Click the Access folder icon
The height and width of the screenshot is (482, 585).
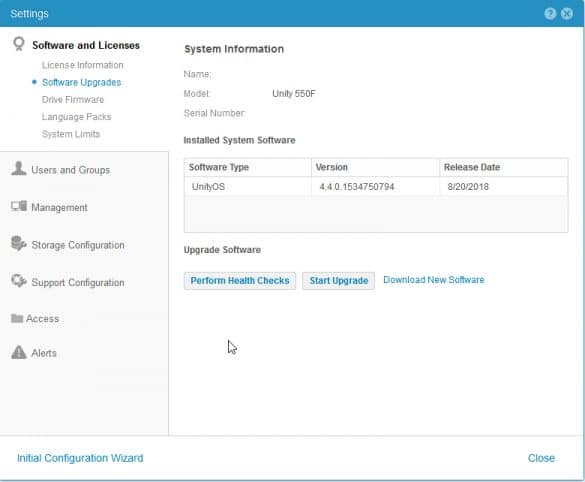17,318
